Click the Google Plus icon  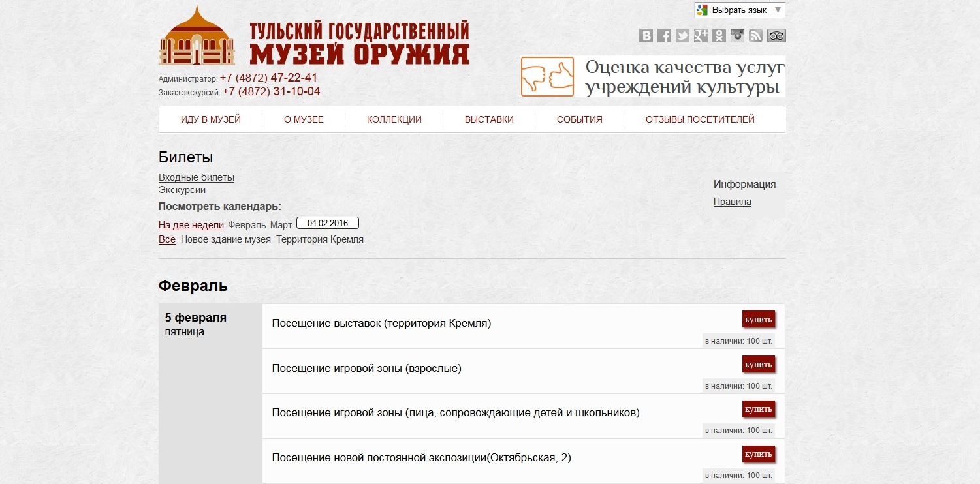[x=701, y=36]
